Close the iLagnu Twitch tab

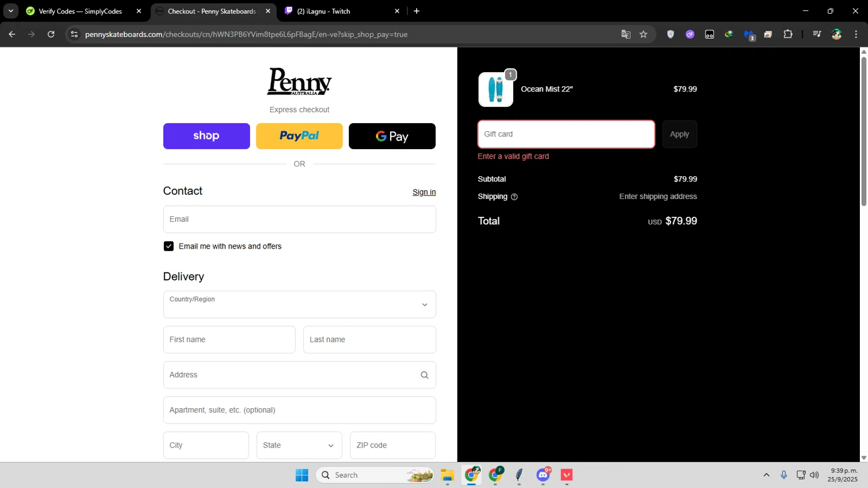(397, 11)
